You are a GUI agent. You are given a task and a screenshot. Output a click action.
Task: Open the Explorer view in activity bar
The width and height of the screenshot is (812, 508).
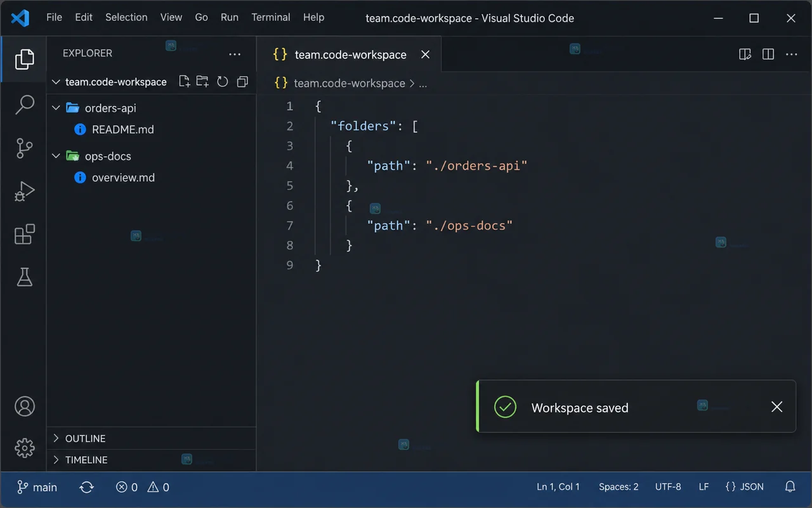coord(24,59)
